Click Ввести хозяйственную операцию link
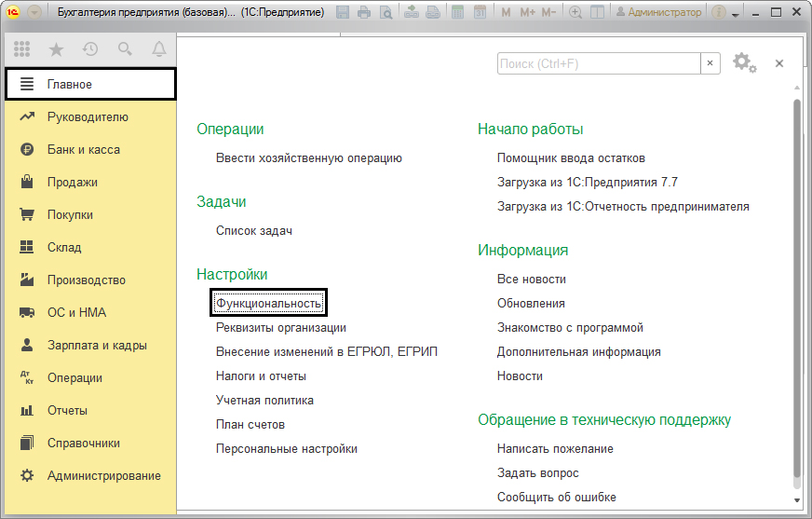This screenshot has width=812, height=519. (x=308, y=158)
